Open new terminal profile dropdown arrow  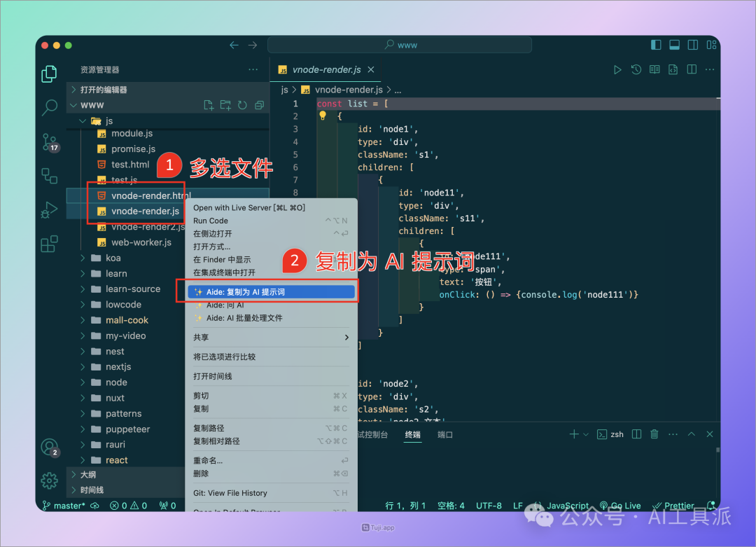coord(586,435)
